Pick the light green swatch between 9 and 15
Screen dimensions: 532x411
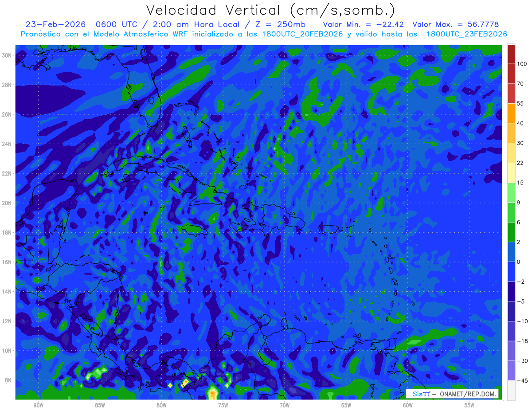511,192
